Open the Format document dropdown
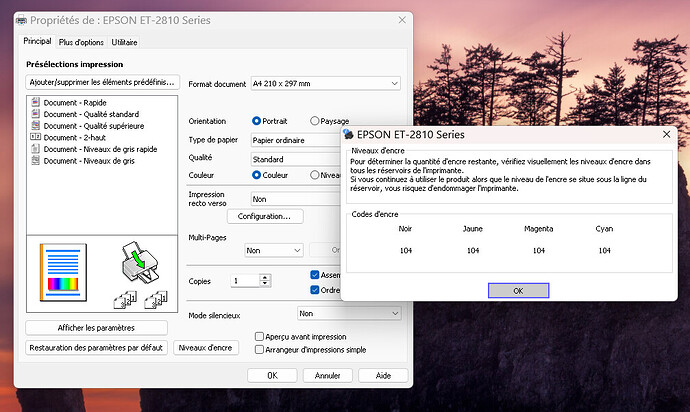Screen dimensions: 690x412 (326, 83)
